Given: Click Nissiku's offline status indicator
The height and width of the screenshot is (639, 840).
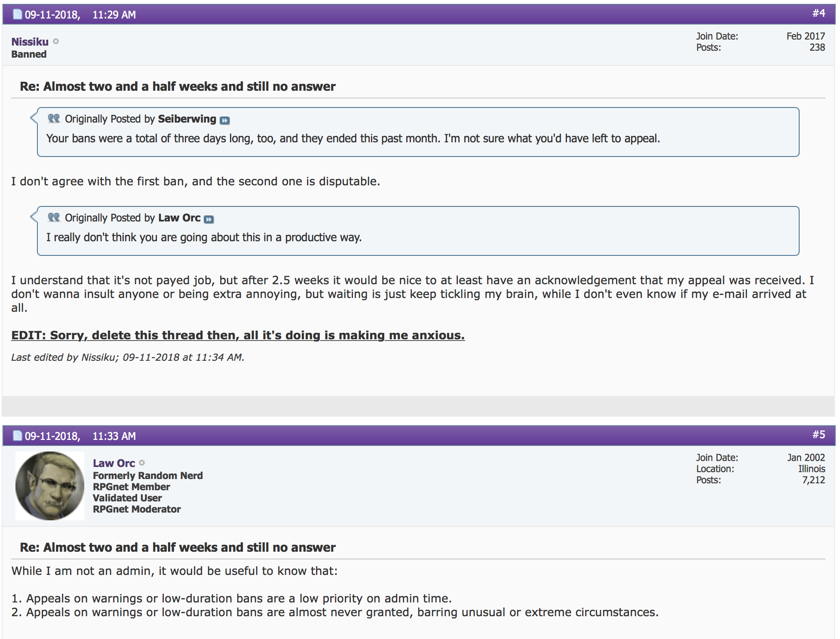Looking at the screenshot, I should click(56, 41).
